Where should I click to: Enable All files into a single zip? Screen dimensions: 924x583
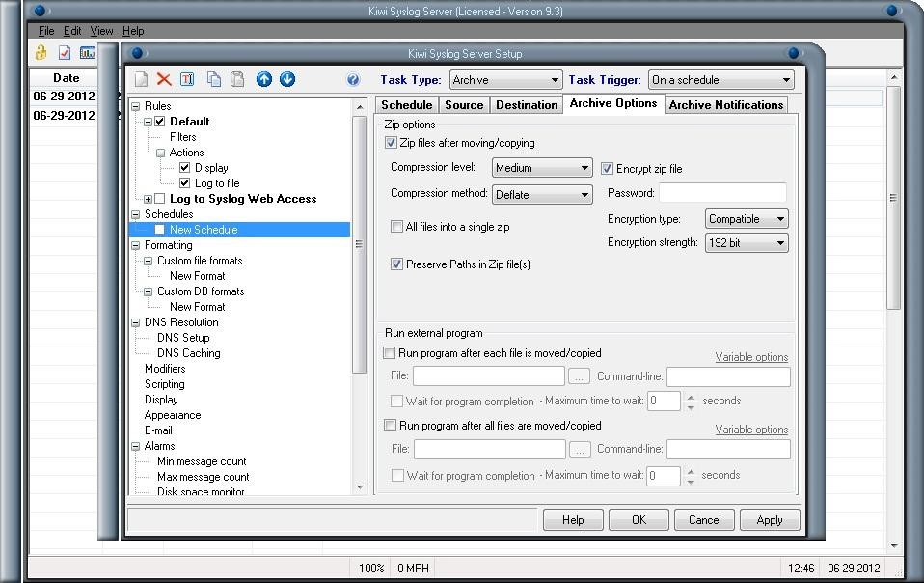(396, 227)
